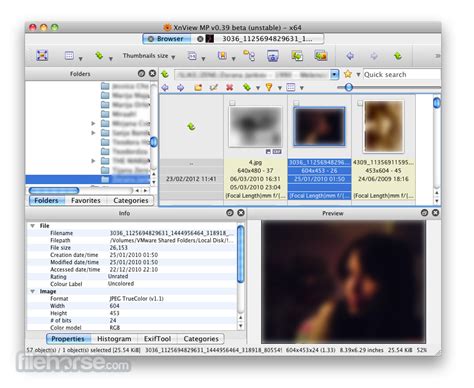Collapse the File section in Info panel
This screenshot has height=388, width=474.
33,226
